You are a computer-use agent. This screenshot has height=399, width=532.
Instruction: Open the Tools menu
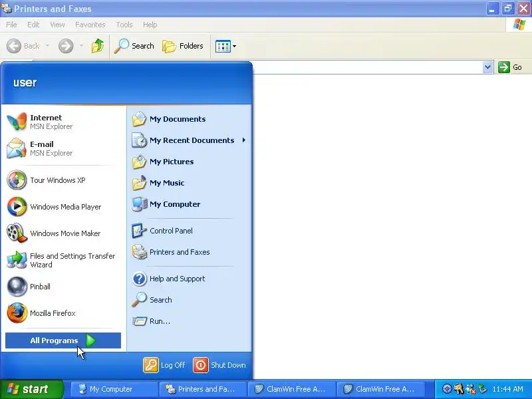[124, 25]
